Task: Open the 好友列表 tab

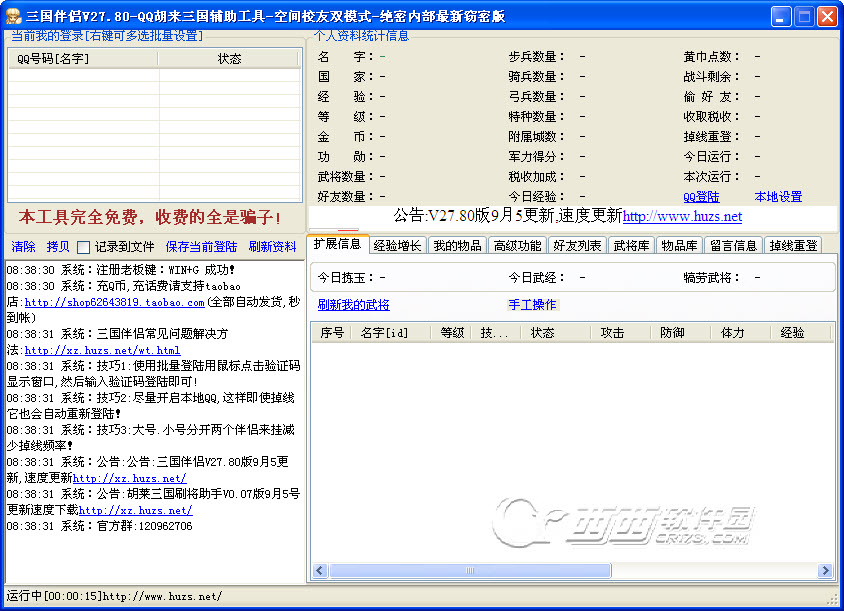Action: [578, 245]
